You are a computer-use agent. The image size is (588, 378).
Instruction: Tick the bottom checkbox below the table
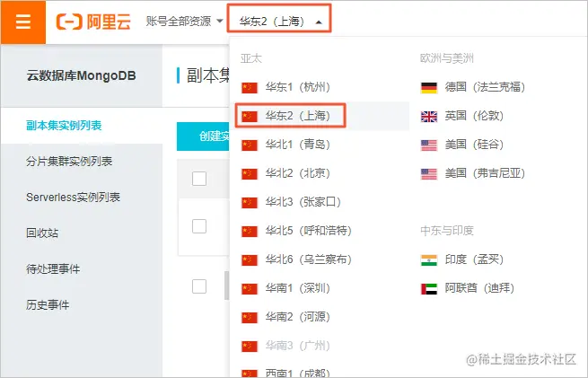199,286
